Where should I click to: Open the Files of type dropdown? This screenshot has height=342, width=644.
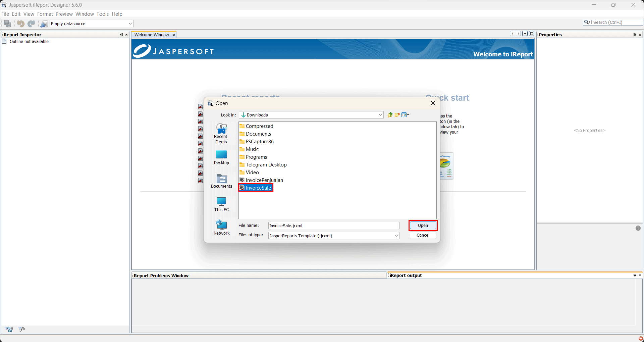coord(334,236)
